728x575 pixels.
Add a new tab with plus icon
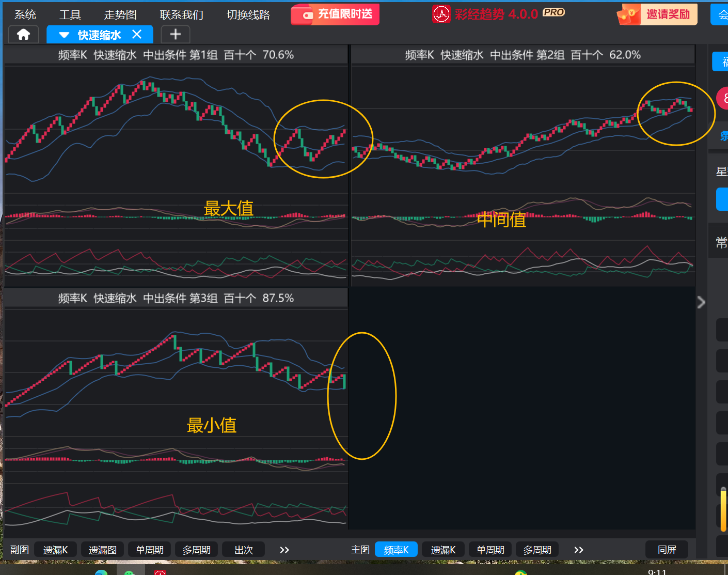point(176,35)
